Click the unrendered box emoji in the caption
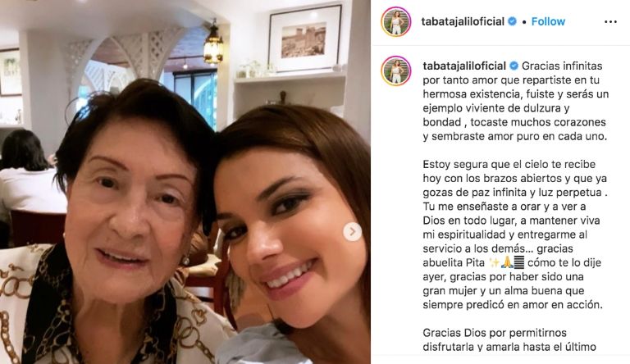Image resolution: width=630 pixels, height=364 pixels. (x=518, y=262)
